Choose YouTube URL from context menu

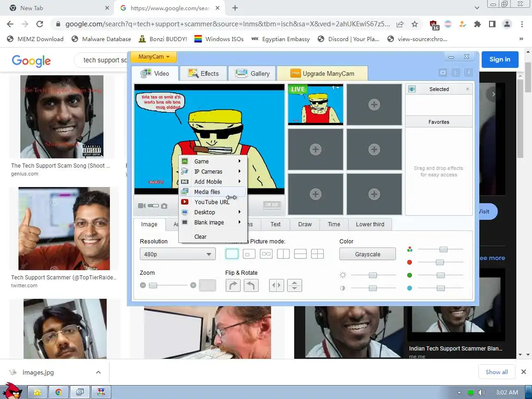pyautogui.click(x=213, y=202)
